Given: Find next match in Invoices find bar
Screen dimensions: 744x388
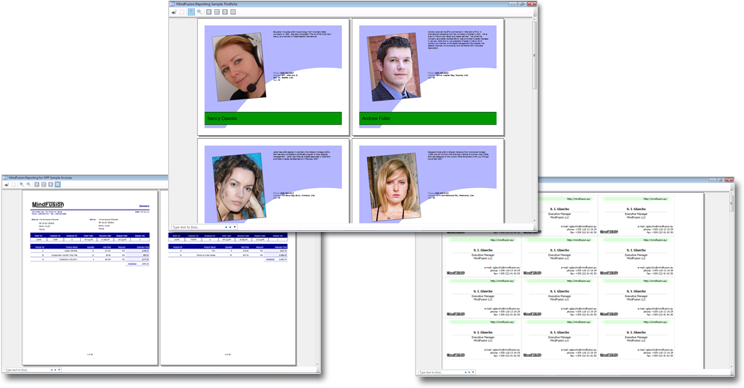Looking at the screenshot, I should (55, 370).
